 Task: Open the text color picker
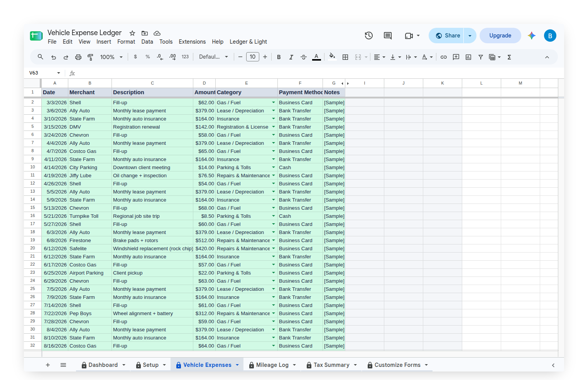click(316, 57)
